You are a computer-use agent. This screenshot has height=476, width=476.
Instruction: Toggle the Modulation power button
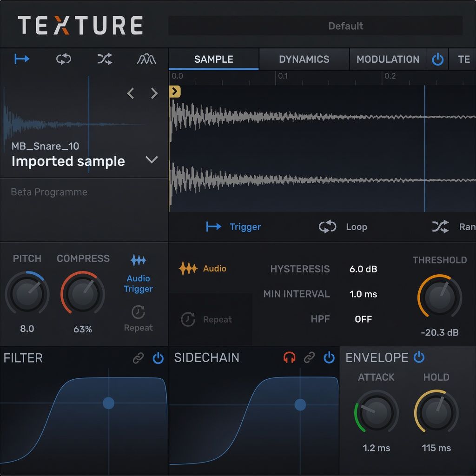click(x=437, y=59)
